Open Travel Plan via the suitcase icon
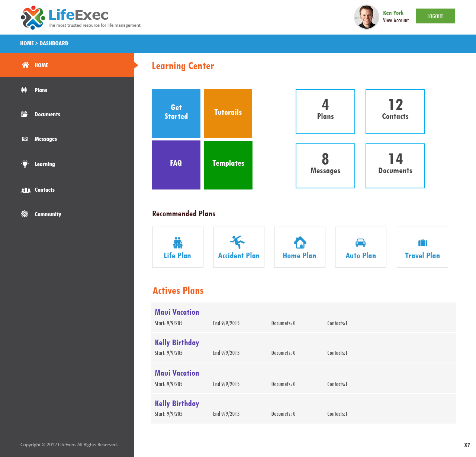Viewport: 476px width, 457px height. tap(422, 242)
